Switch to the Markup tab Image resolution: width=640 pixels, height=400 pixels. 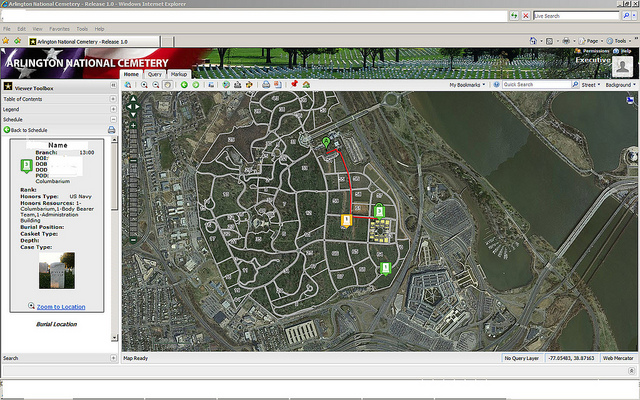pos(178,74)
